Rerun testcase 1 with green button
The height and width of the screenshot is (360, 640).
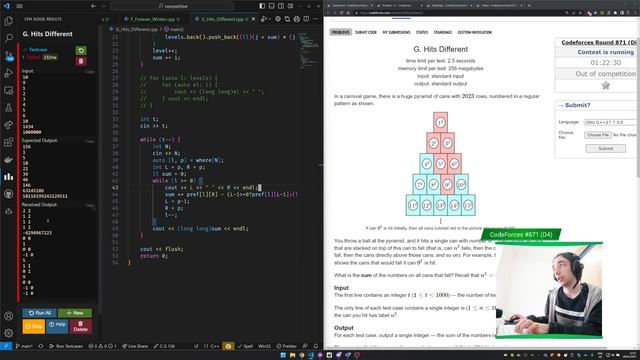81,50
